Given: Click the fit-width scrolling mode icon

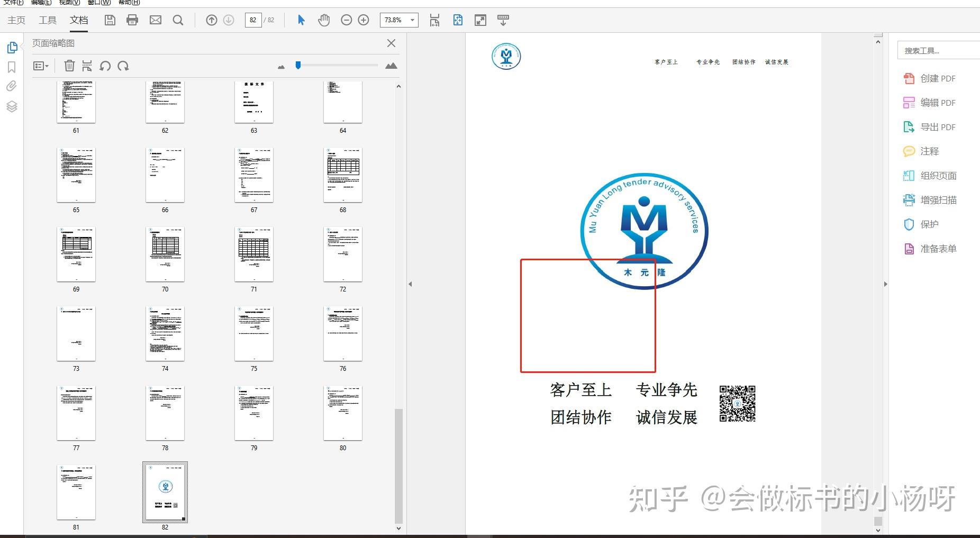Looking at the screenshot, I should click(434, 20).
